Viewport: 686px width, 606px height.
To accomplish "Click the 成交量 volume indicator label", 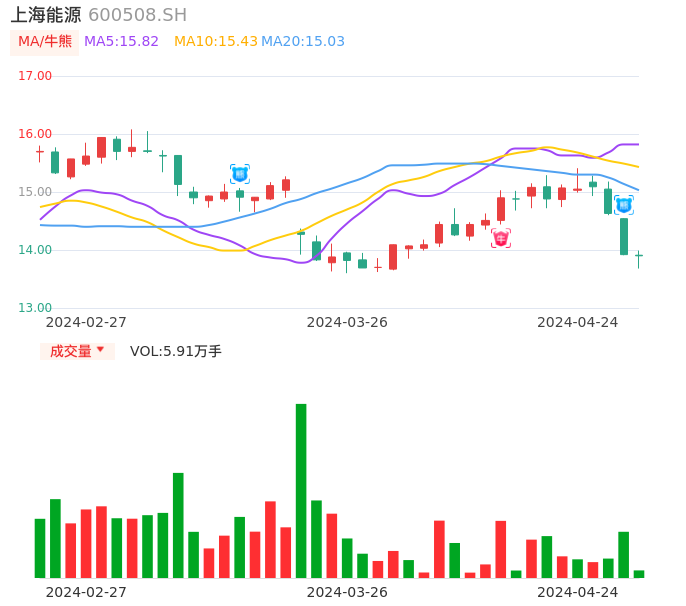I will (x=71, y=352).
